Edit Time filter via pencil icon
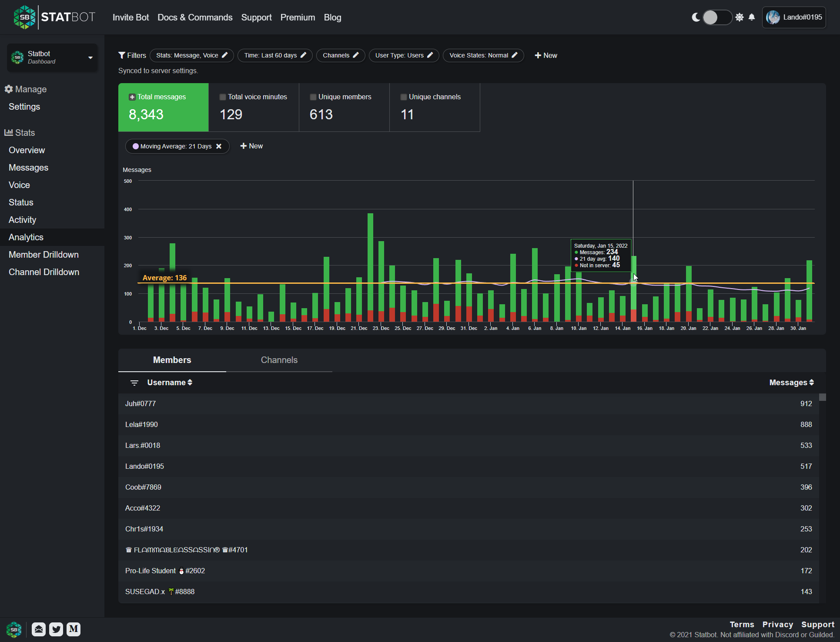Screen dimensions: 840x642 point(304,55)
